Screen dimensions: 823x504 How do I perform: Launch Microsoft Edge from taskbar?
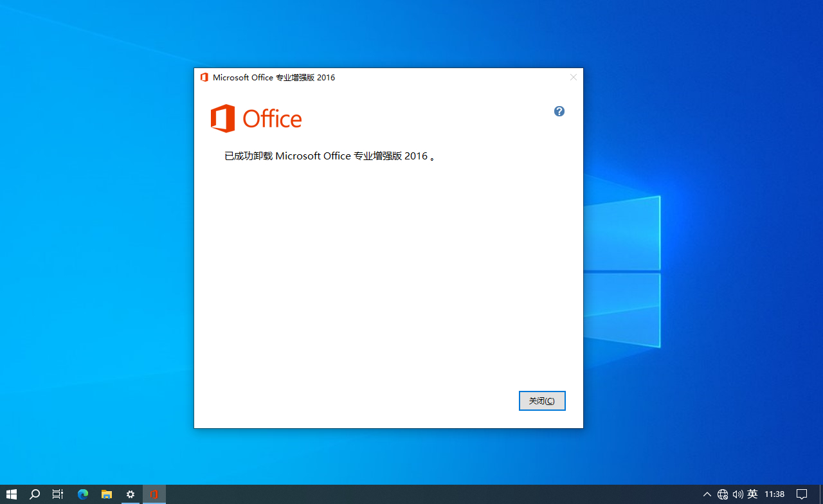pyautogui.click(x=83, y=494)
